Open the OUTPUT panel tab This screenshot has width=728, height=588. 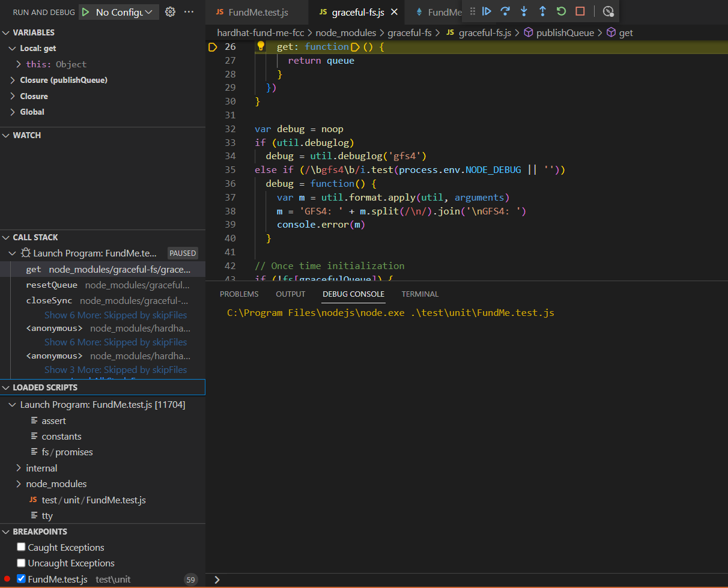coord(291,294)
